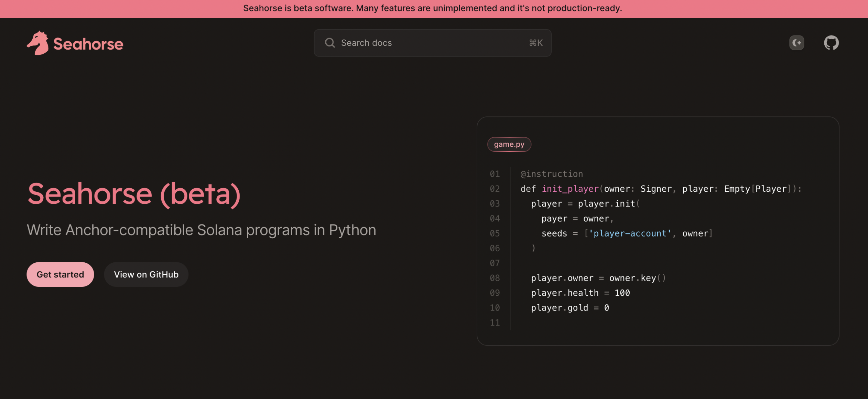Screen dimensions: 868x399
Task: Click line number 01 in the code gutter
Action: [x=495, y=174]
